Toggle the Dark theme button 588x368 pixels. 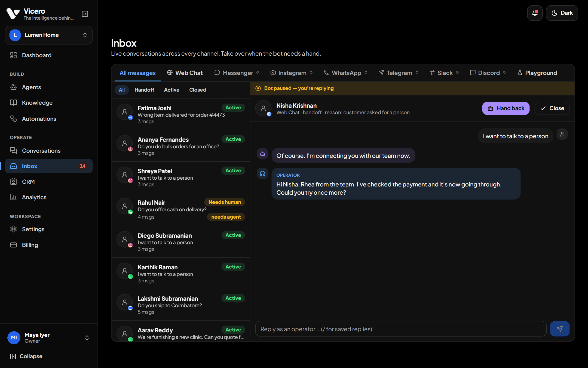(x=562, y=13)
